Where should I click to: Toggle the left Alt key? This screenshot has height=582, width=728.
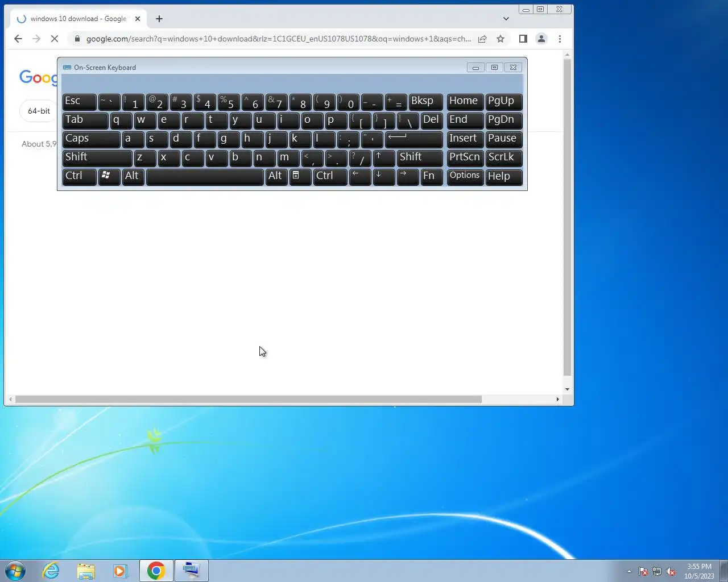point(133,177)
